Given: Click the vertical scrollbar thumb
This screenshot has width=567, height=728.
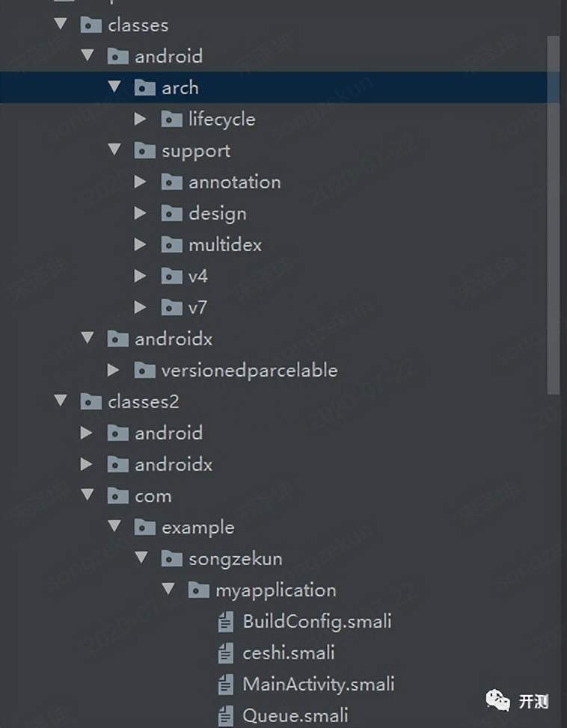Looking at the screenshot, I should [x=553, y=216].
